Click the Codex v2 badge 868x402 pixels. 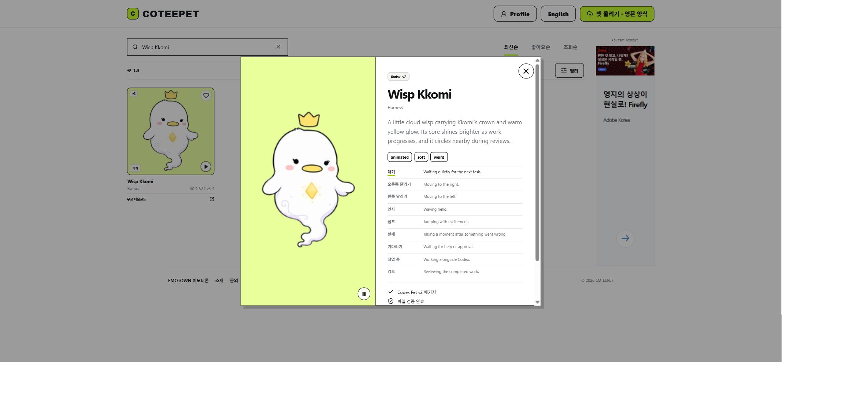point(398,77)
